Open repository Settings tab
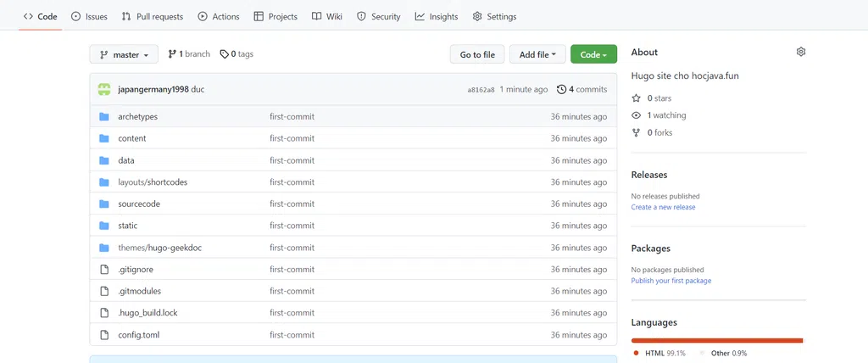This screenshot has width=868, height=363. point(495,17)
